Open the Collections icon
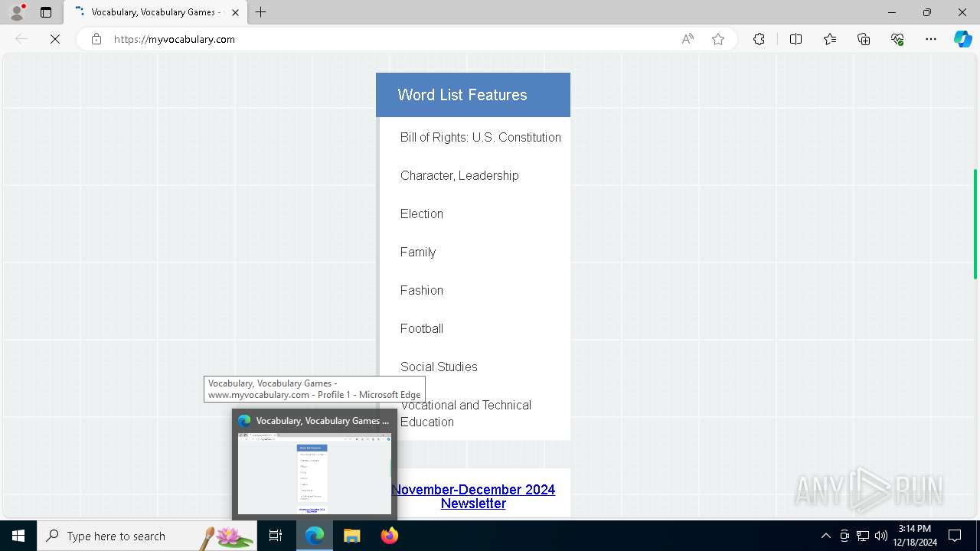Viewport: 980px width, 551px height. [x=864, y=39]
